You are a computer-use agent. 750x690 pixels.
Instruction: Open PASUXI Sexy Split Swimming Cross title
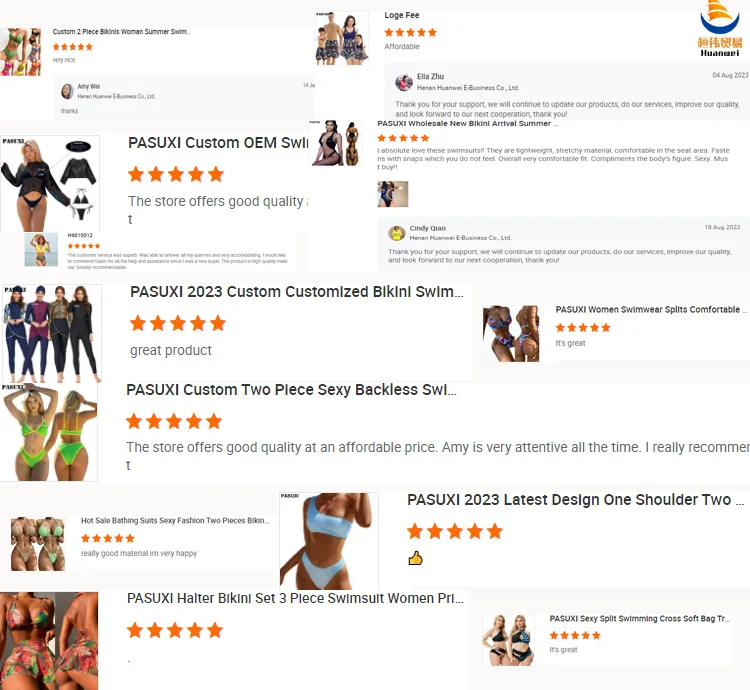click(640, 618)
